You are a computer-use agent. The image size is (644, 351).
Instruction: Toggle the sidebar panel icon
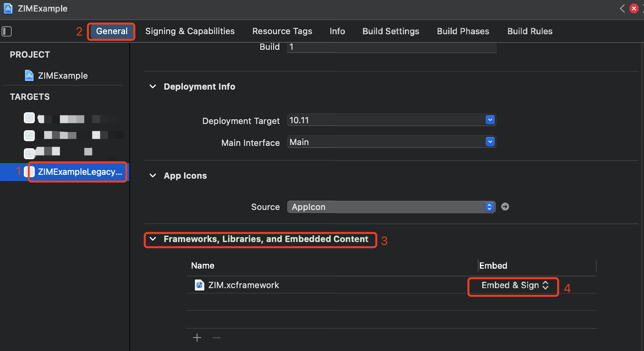pyautogui.click(x=7, y=31)
